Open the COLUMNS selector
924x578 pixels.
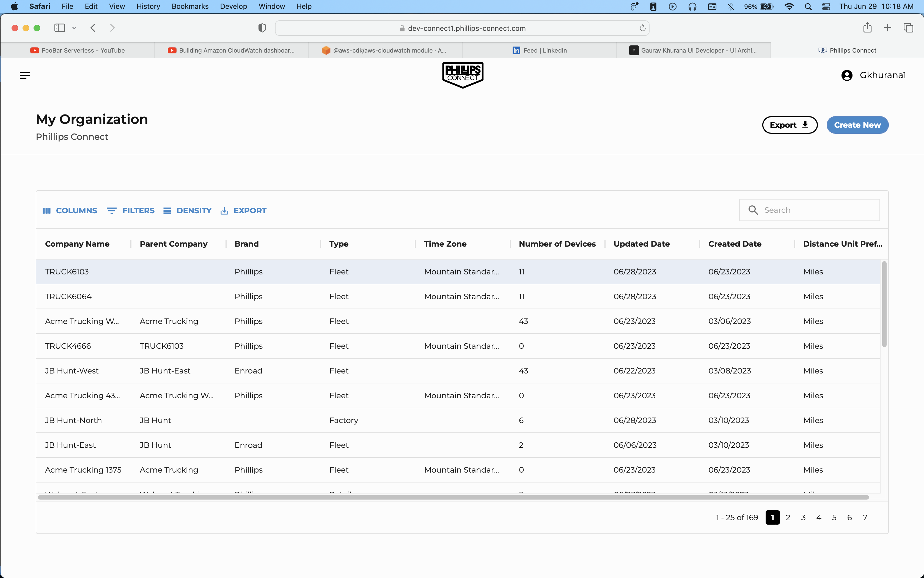click(x=70, y=211)
